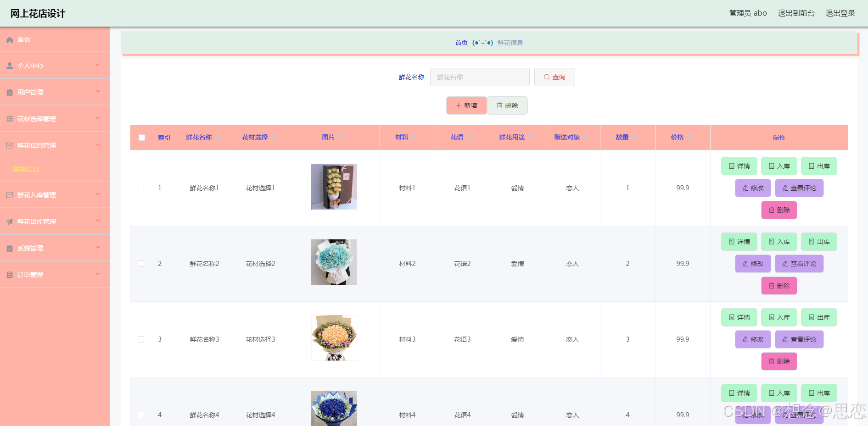Click the sort arrows on 花语 column
The width and height of the screenshot is (868, 426).
pos(469,138)
